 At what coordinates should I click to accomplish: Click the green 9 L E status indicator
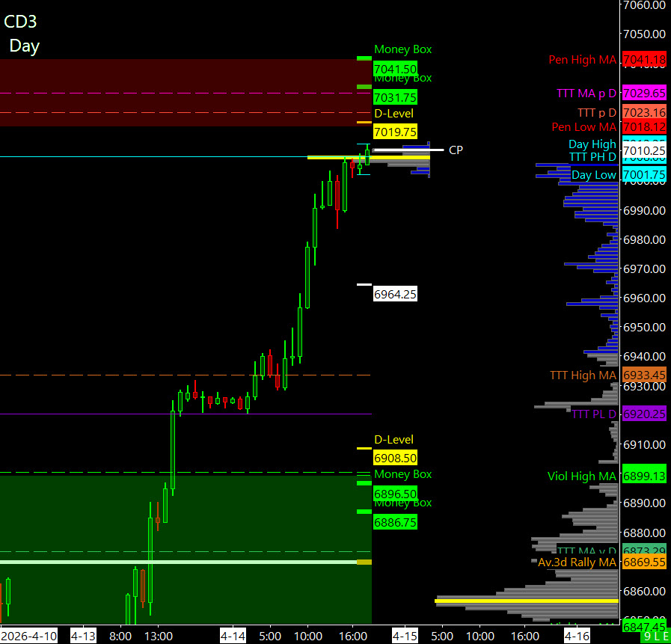point(655,637)
